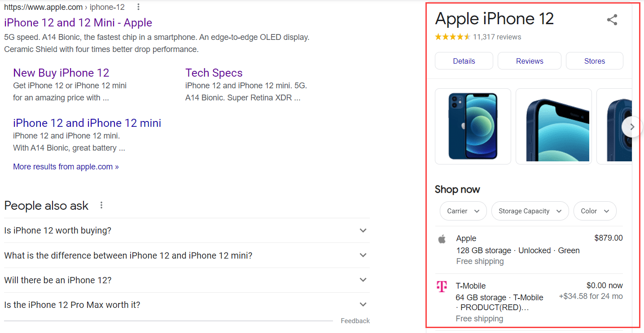Click the T-Mobile logo in the seller listing
This screenshot has width=644, height=333.
click(442, 286)
